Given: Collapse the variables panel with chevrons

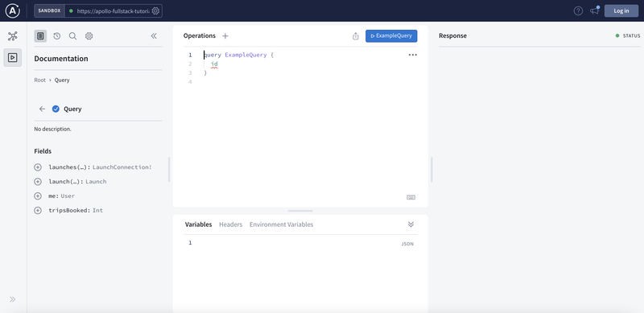Looking at the screenshot, I should pyautogui.click(x=411, y=224).
